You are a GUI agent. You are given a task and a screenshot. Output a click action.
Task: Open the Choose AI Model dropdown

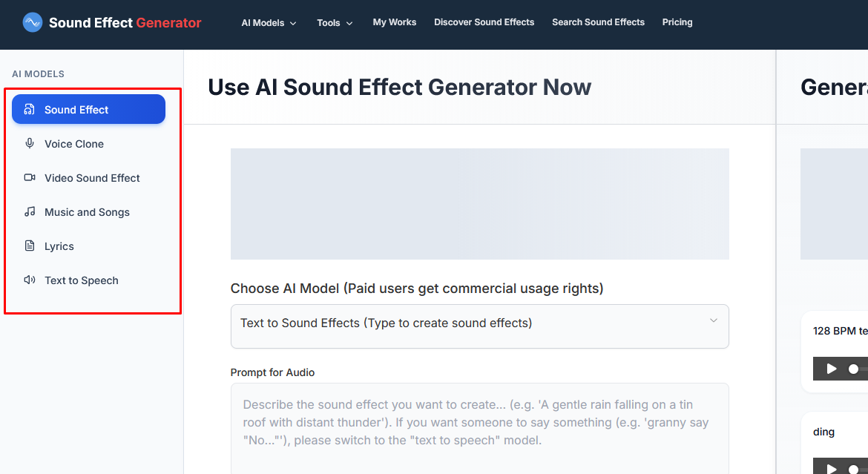point(479,324)
